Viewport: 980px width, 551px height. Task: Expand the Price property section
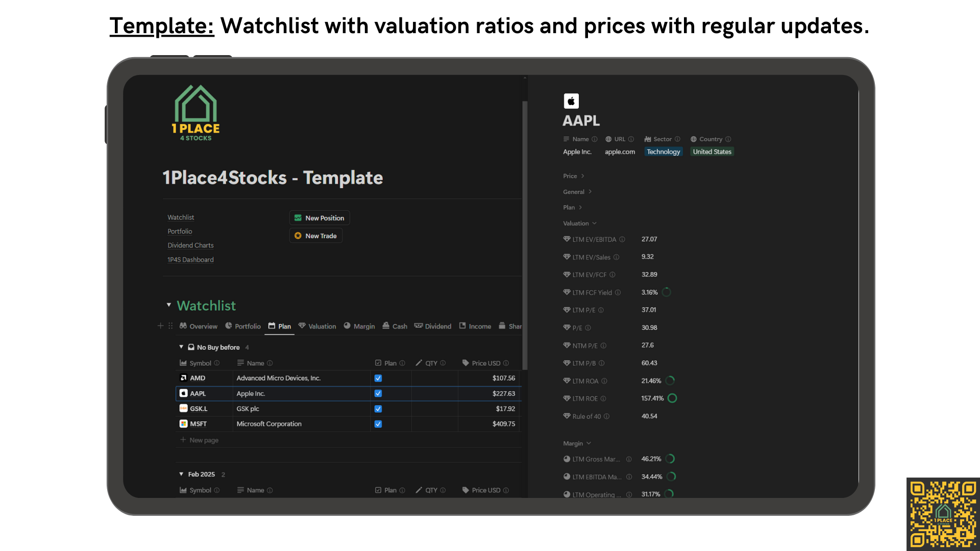pos(574,176)
